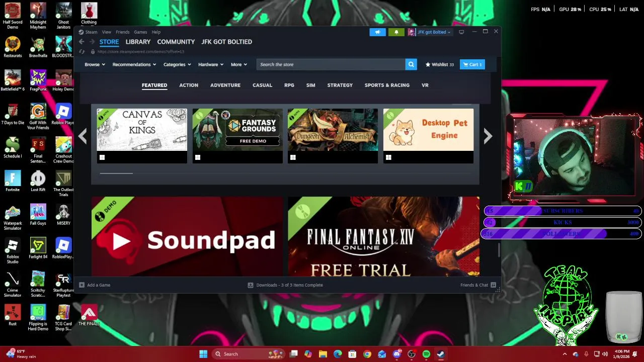This screenshot has height=362, width=644.
Task: Open the Categories dropdown menu
Action: point(177,64)
